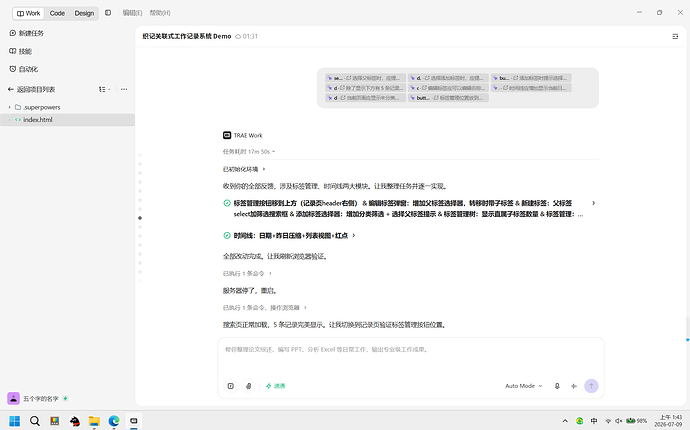Open the 帮助(H) menu
Viewport: 690px width, 430px height.
click(160, 13)
